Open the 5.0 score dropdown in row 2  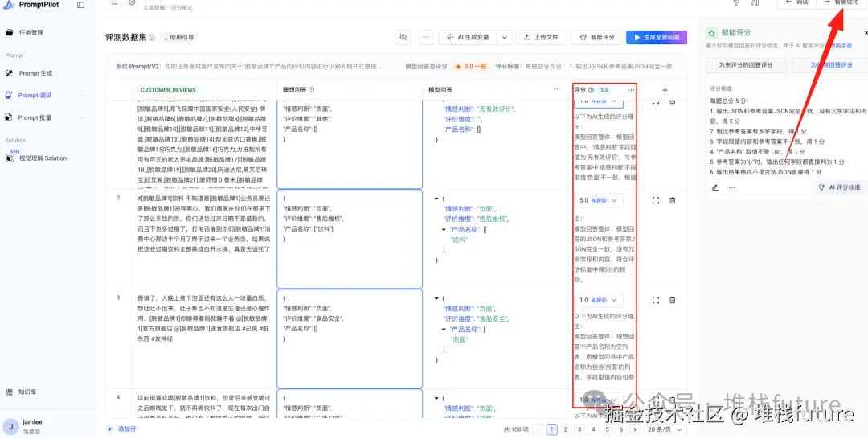598,200
